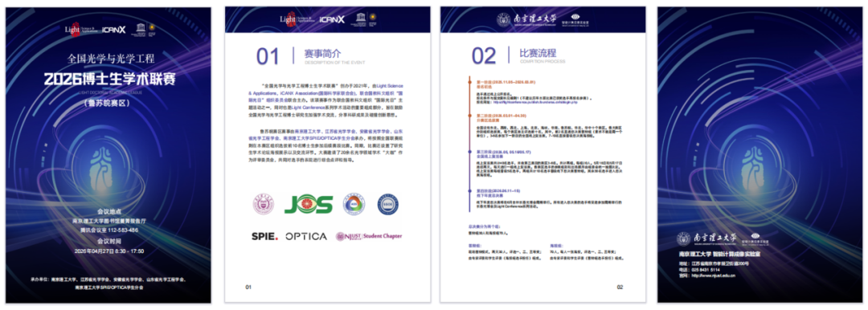Click the NJUST Student Chapter logo
The width and height of the screenshot is (868, 310).
pyautogui.click(x=369, y=236)
